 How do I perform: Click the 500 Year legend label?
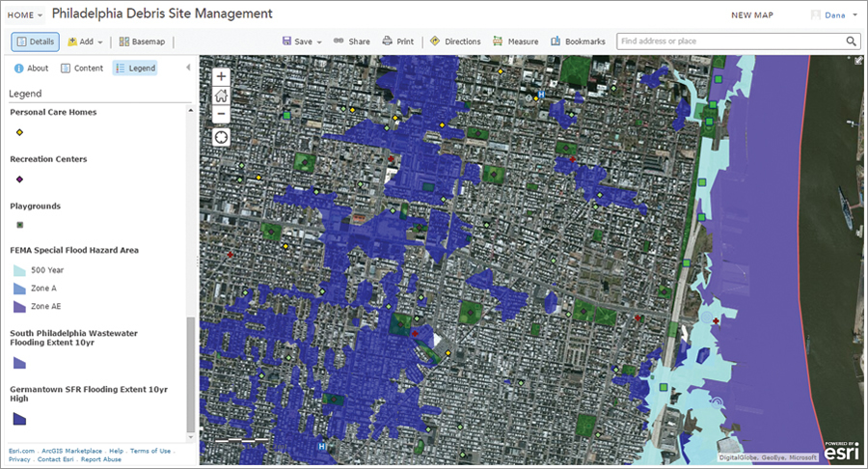47,270
